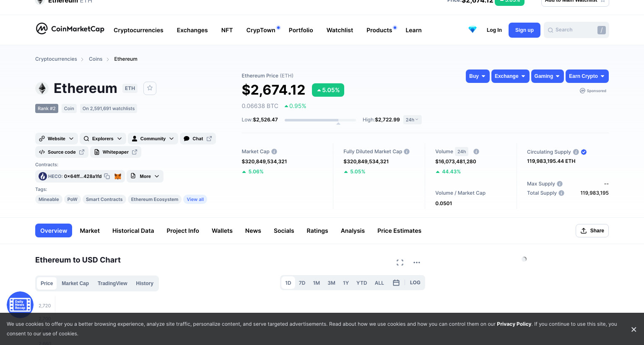Expand the Gaming dropdown

pyautogui.click(x=548, y=76)
